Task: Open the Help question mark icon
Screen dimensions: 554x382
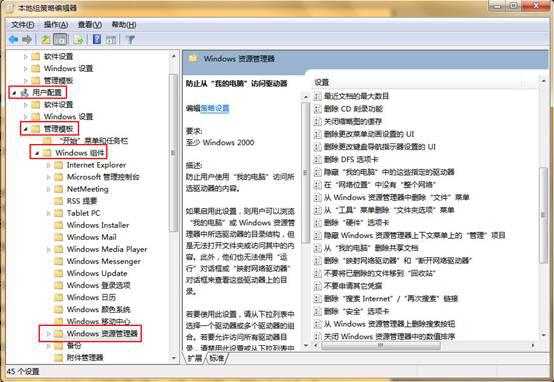Action: [x=96, y=39]
